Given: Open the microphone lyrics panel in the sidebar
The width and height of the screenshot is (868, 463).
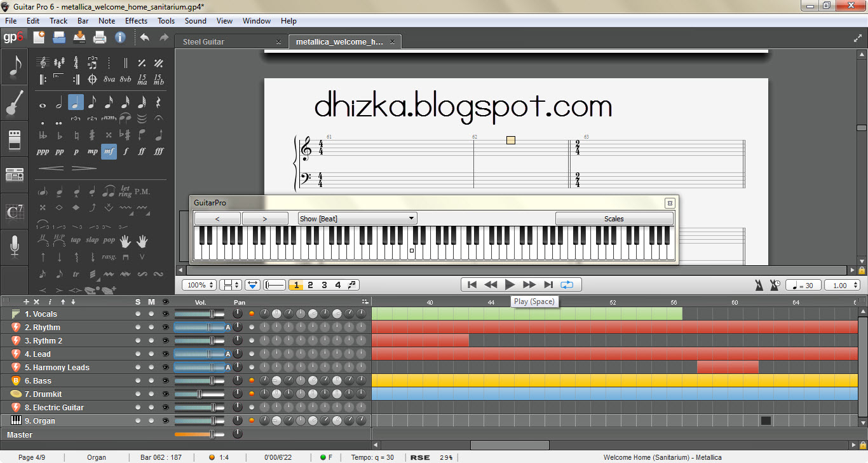Looking at the screenshot, I should coord(15,246).
